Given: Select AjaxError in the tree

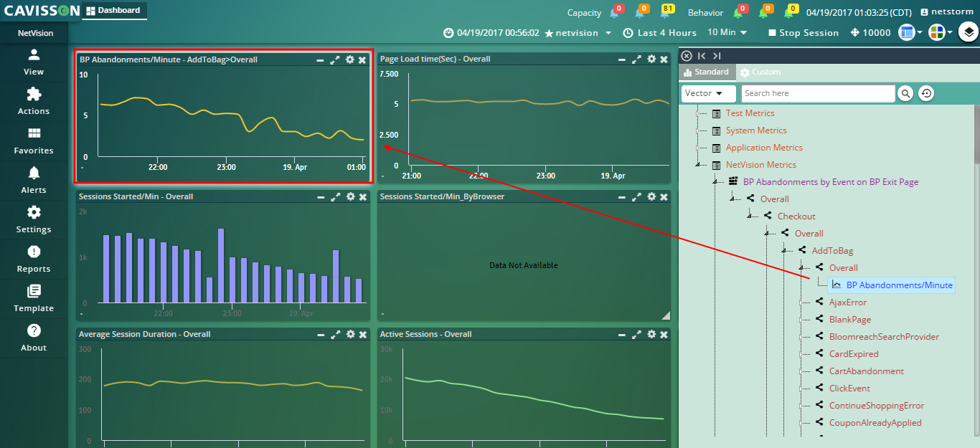Looking at the screenshot, I should 848,302.
